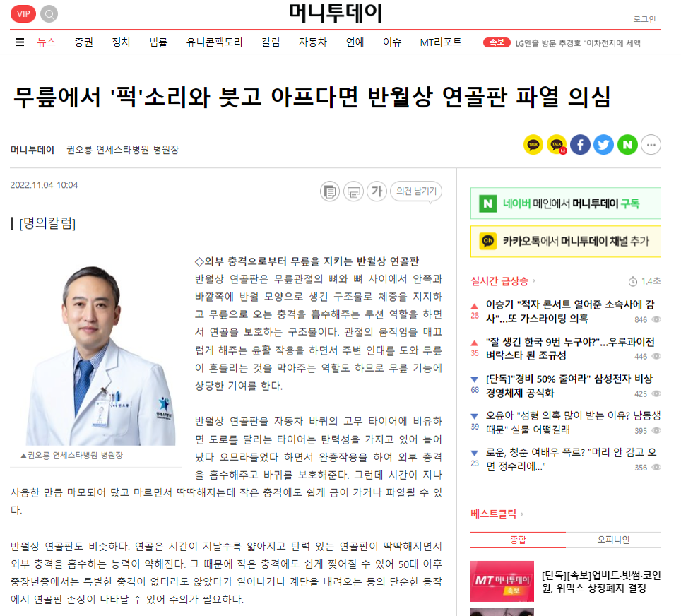Click 의견 남기기 button
681x616 pixels.
[x=416, y=191]
